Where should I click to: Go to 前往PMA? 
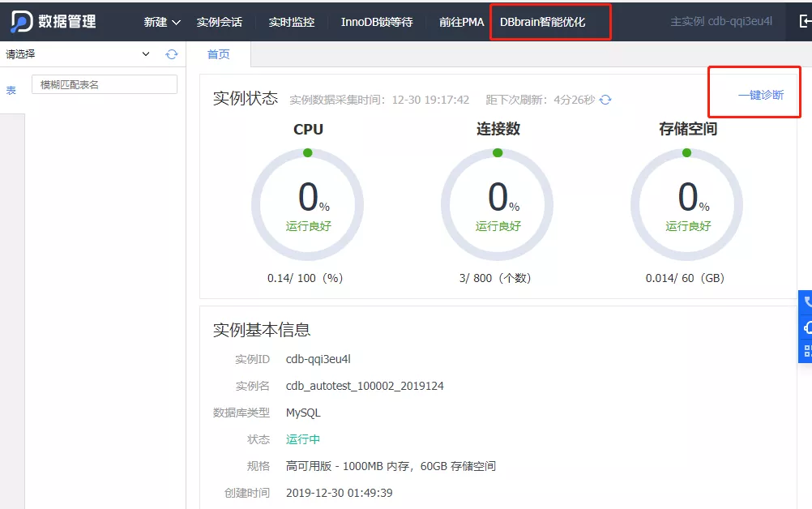[x=461, y=22]
